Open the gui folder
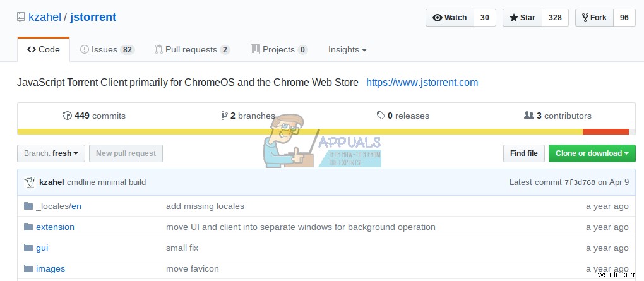The height and width of the screenshot is (281, 644). coord(42,248)
